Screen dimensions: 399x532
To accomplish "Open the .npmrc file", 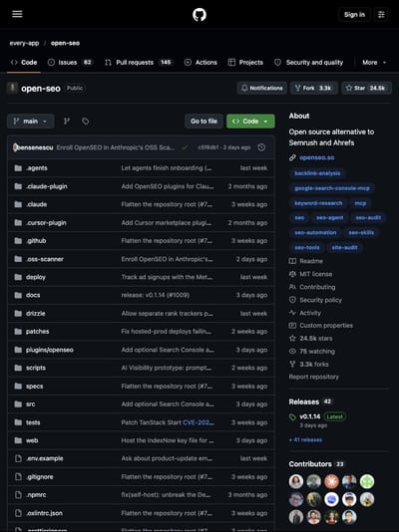I will (x=36, y=495).
